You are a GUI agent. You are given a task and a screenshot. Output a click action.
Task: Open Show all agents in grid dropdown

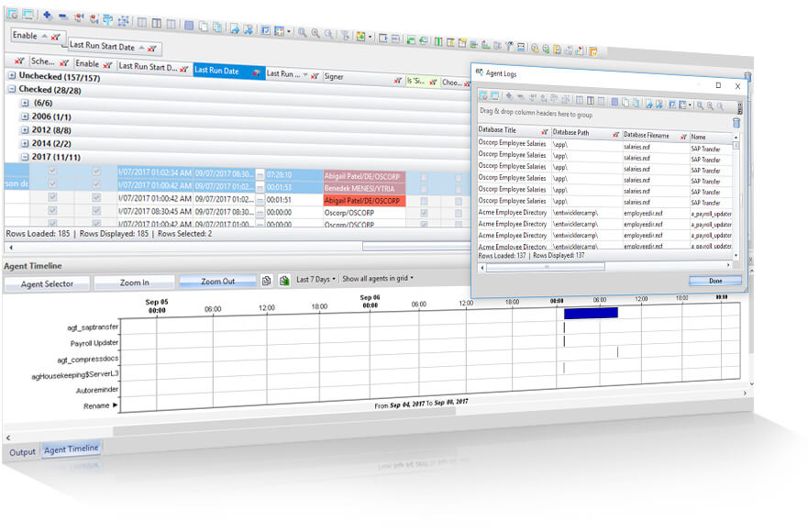(x=378, y=278)
